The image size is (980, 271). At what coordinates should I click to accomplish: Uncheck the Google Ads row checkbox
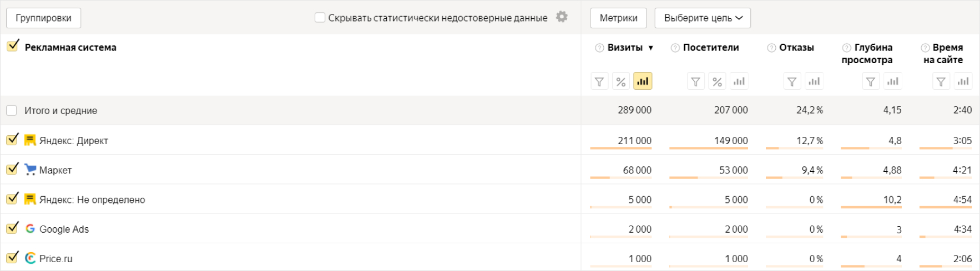tap(12, 228)
